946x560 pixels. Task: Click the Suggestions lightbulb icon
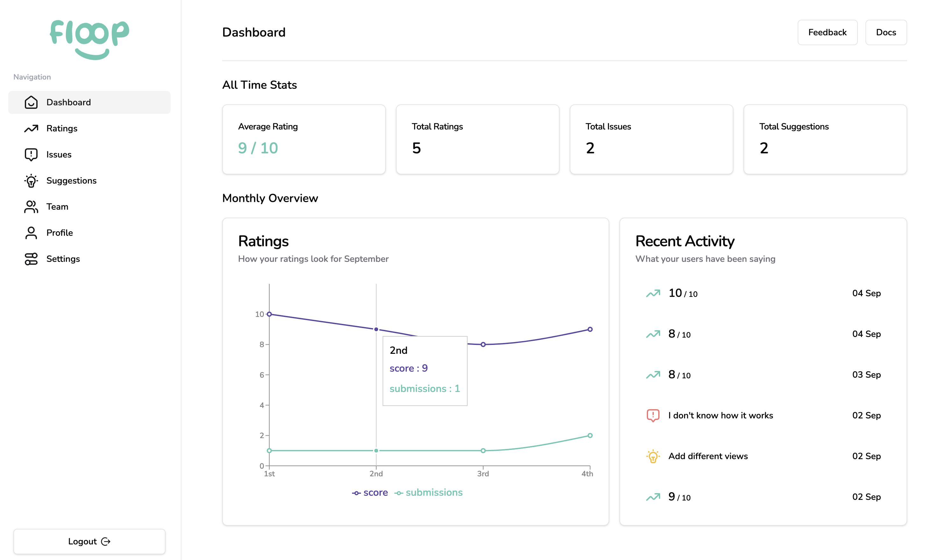[31, 181]
